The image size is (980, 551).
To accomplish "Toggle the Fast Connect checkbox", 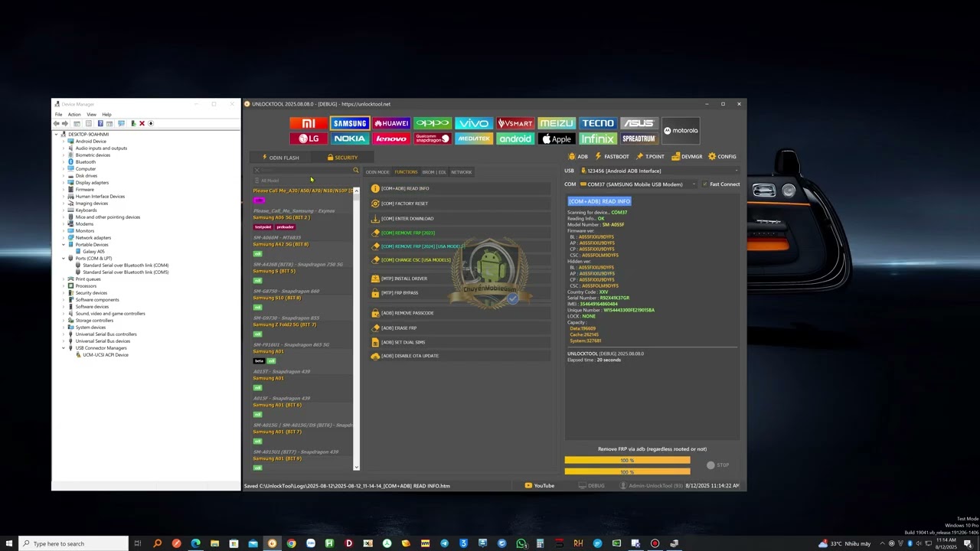I will tap(705, 184).
